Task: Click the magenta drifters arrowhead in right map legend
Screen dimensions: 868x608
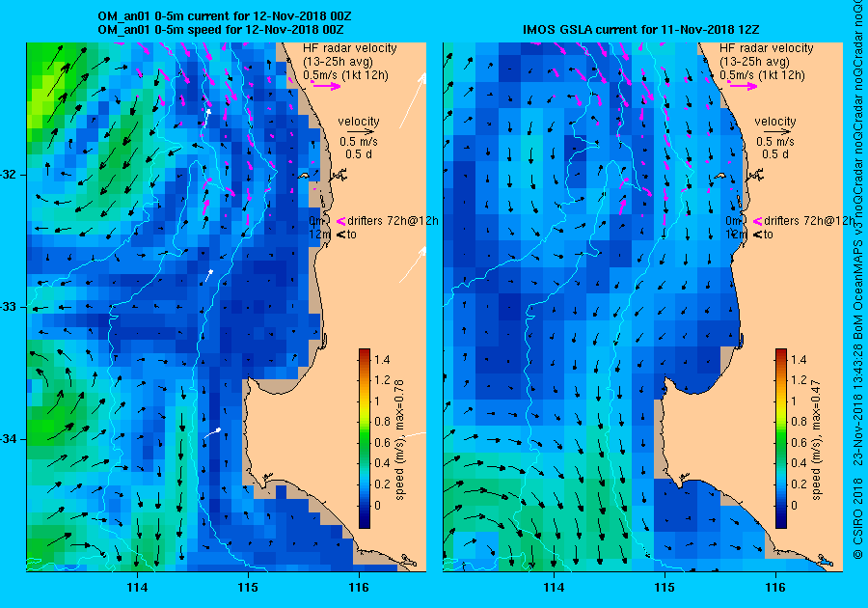Action: point(758,221)
